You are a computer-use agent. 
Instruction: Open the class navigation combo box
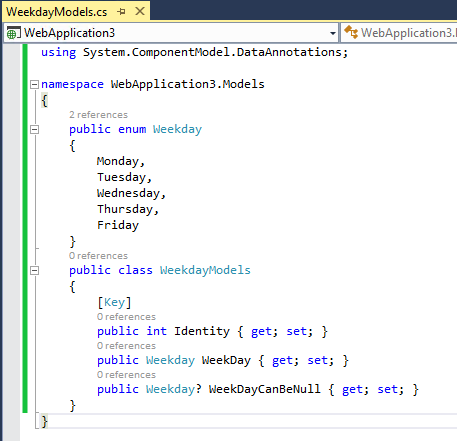coord(399,33)
